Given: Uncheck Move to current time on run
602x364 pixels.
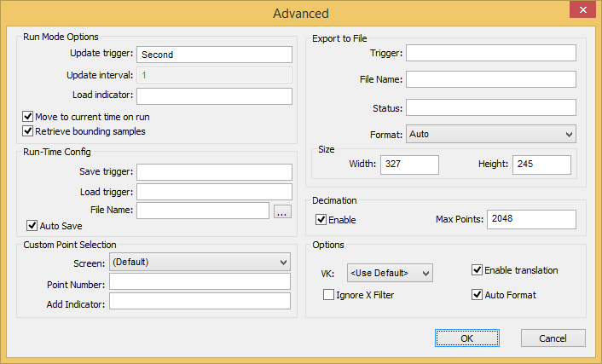Looking at the screenshot, I should coord(27,116).
